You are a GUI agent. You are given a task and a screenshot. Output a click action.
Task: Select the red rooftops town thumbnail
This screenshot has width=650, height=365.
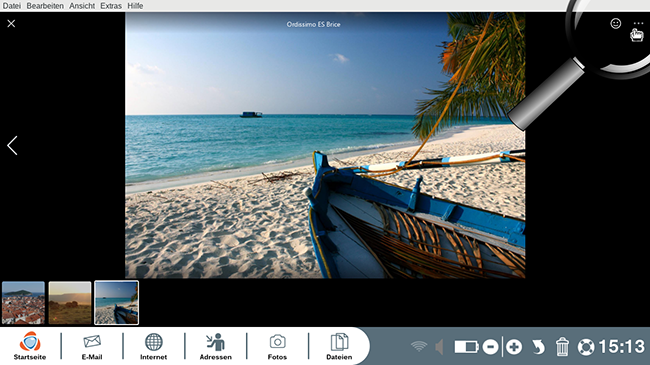(x=23, y=303)
